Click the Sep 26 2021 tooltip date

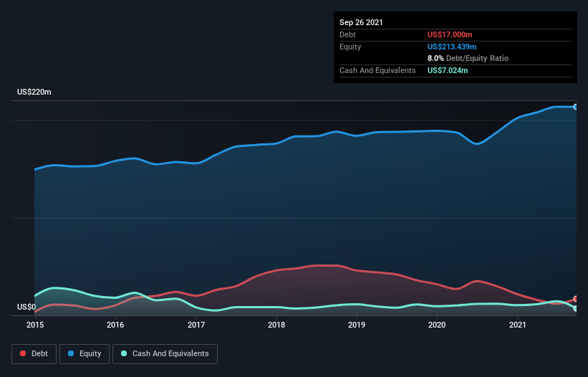[x=361, y=22]
